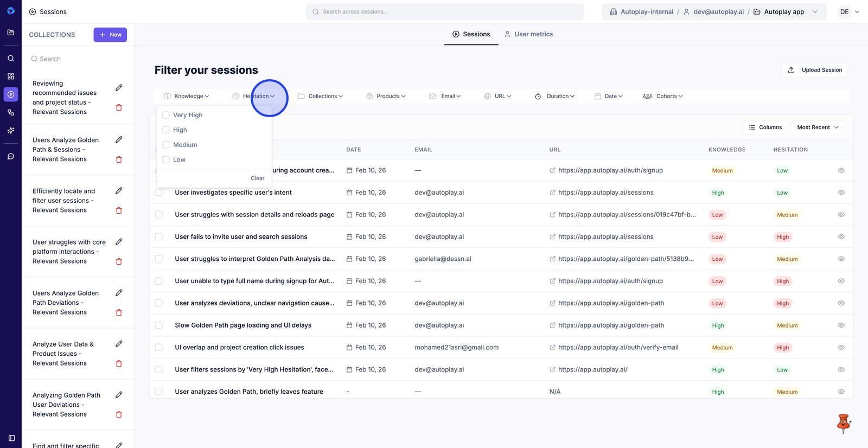Click the chat bubble icon in sidebar
The image size is (868, 448).
[x=11, y=157]
